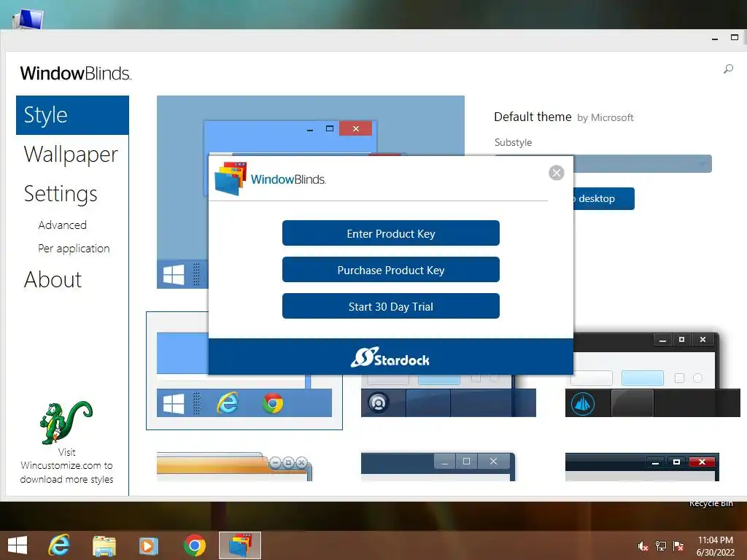Open the Settings section

[61, 194]
